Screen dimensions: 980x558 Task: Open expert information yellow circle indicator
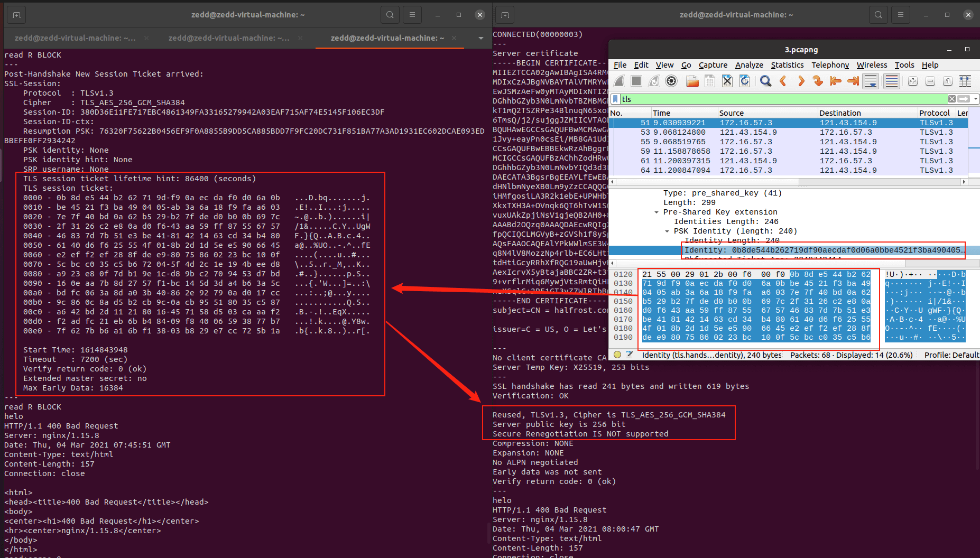tap(617, 355)
